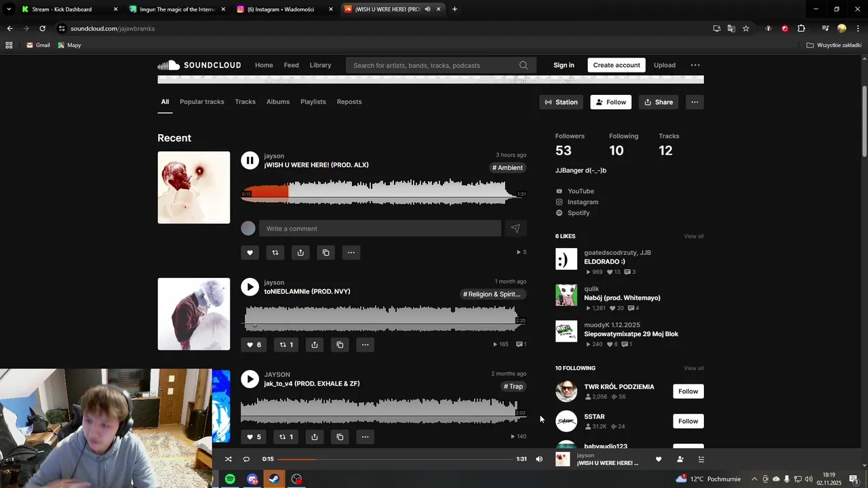This screenshot has height=488, width=868.
Task: Start the profile Station
Action: pyautogui.click(x=561, y=102)
